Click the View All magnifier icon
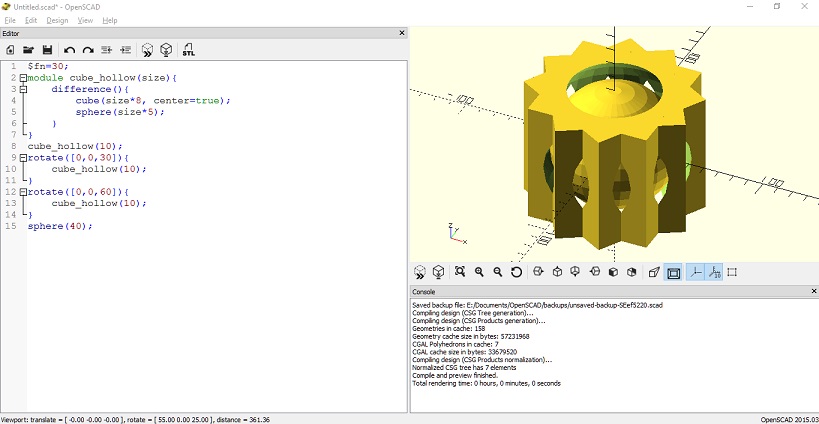The width and height of the screenshot is (819, 424). click(460, 272)
